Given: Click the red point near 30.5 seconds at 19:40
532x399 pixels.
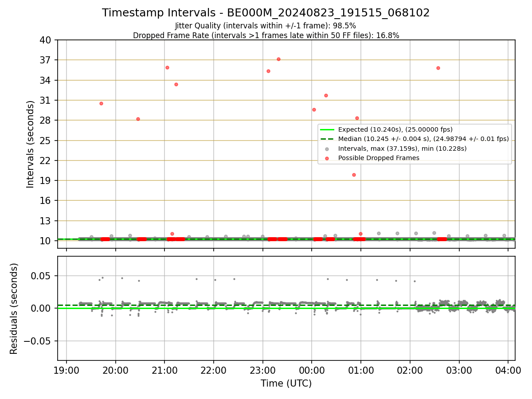Looking at the screenshot, I should [x=101, y=103].
